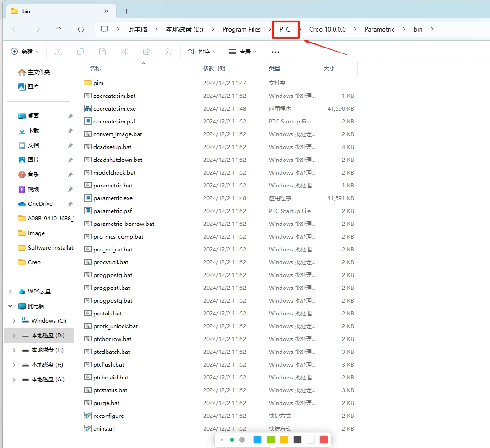Open the 排序 sort dropdown
The height and width of the screenshot is (448, 490).
click(202, 52)
